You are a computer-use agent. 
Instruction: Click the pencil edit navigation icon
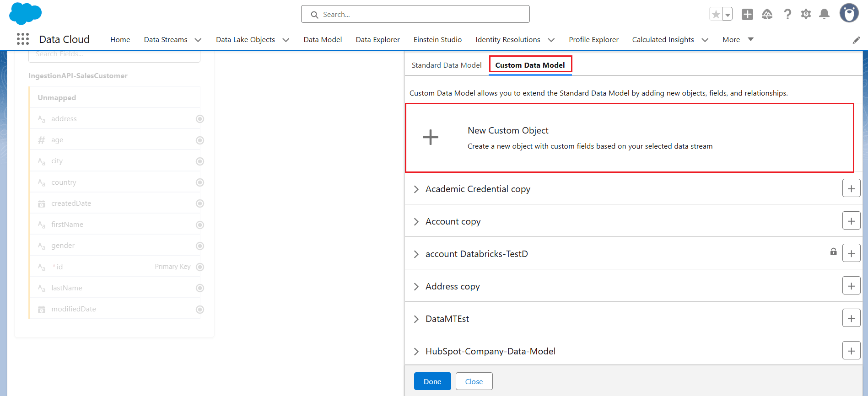856,40
